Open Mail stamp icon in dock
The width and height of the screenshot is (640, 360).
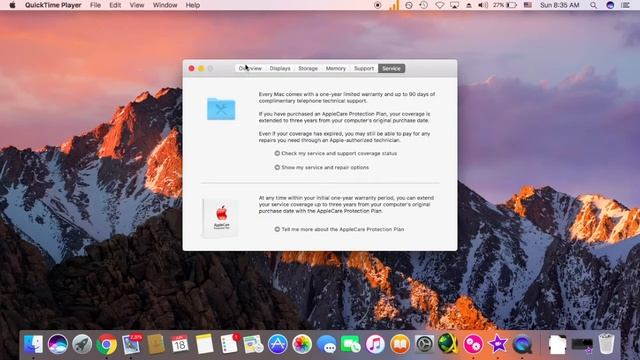131,344
